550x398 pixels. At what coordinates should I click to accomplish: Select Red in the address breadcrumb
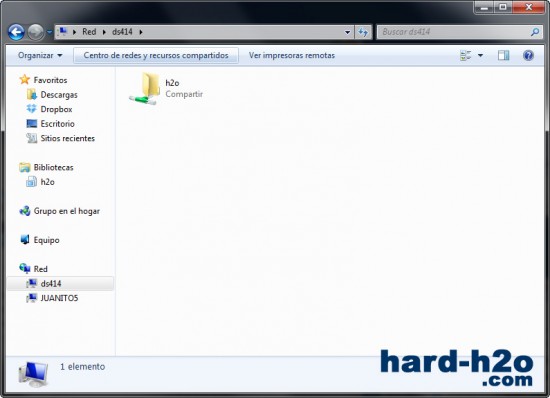(x=89, y=32)
